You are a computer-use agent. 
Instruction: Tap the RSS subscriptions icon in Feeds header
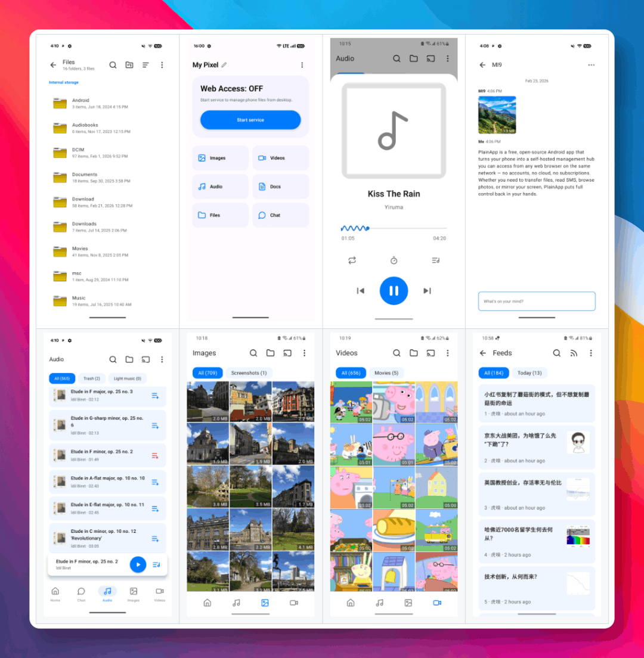[574, 353]
